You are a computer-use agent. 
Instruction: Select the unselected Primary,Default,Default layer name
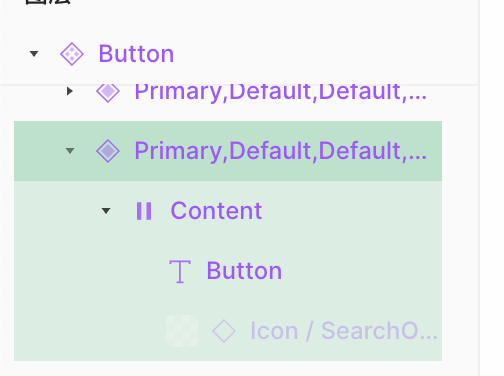[280, 92]
